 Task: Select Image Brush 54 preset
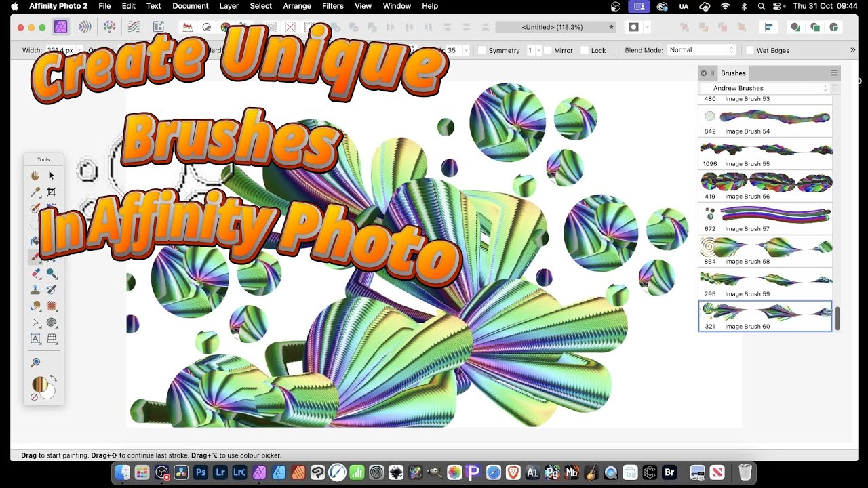765,121
